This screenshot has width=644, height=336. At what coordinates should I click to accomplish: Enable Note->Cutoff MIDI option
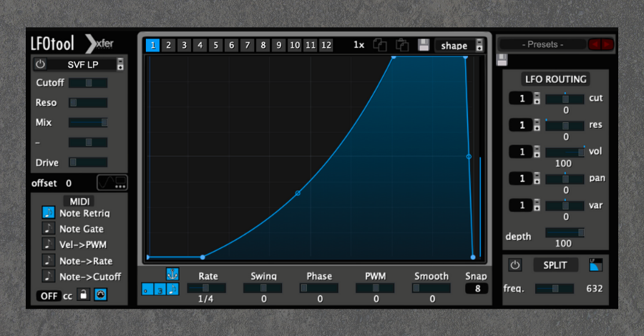[48, 276]
